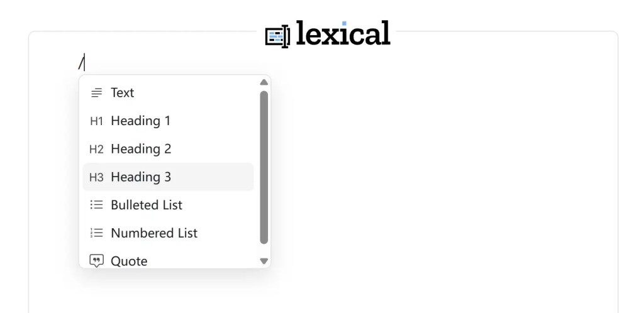Click the H3 heading icon
Screen dimensions: 644x313
click(x=96, y=177)
